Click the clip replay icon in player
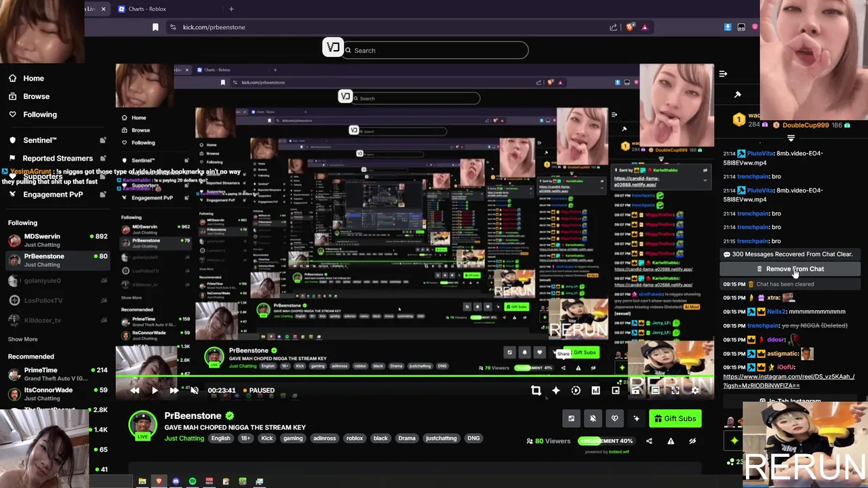 [576, 390]
